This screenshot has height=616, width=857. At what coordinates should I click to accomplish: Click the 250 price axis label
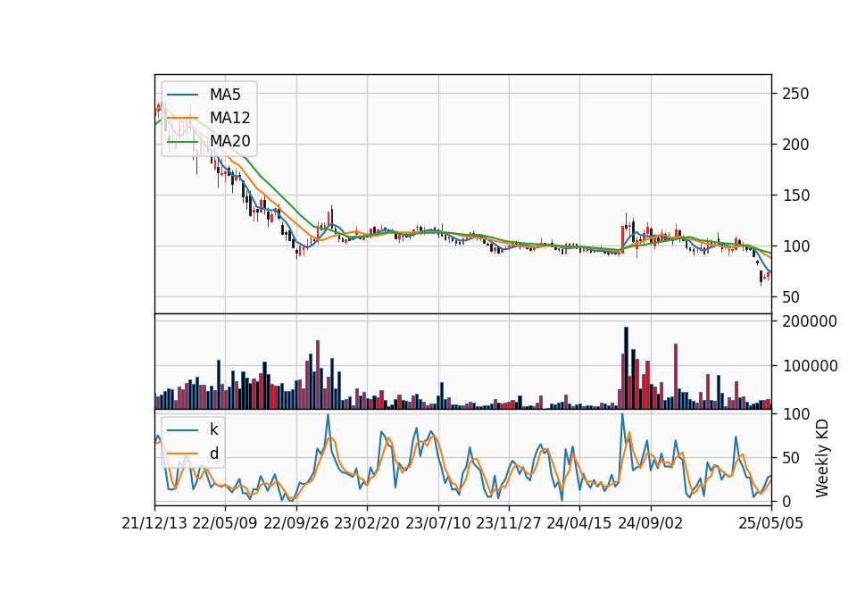click(x=795, y=94)
